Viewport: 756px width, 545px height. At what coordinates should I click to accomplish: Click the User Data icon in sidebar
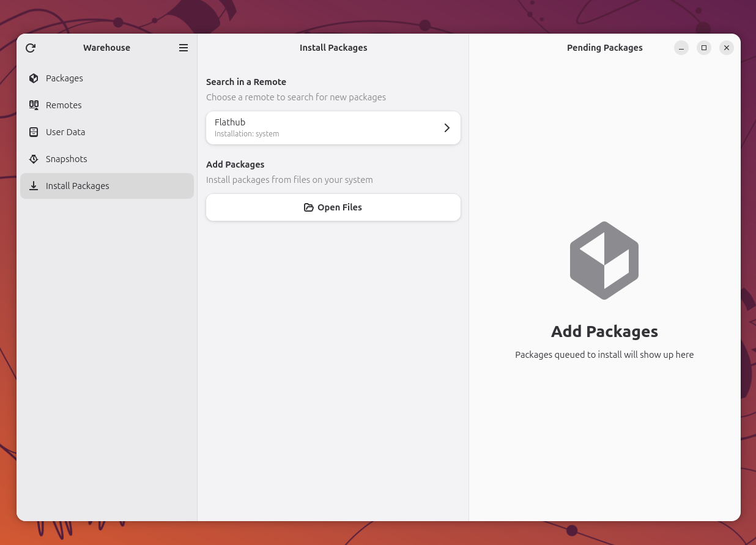[x=34, y=132]
